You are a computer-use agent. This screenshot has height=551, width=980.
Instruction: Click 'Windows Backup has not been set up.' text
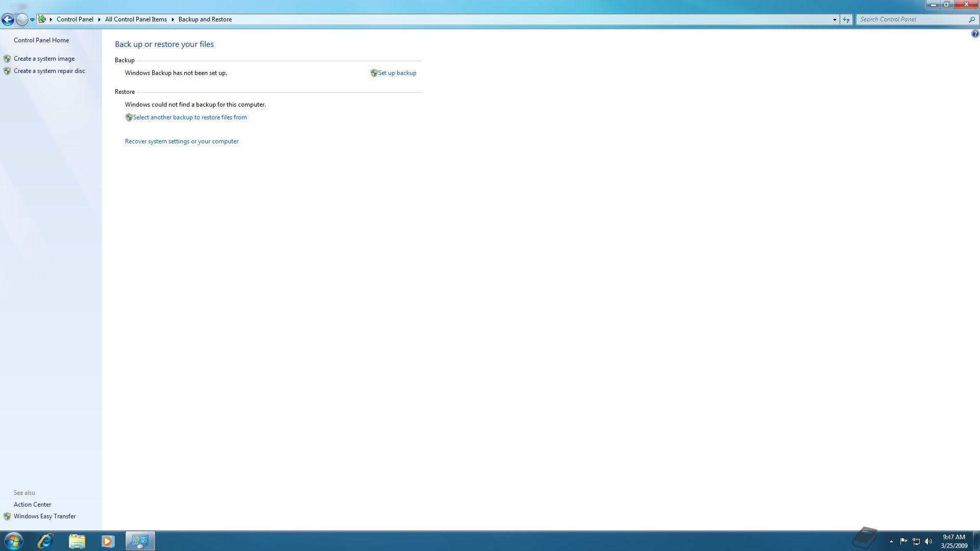(x=176, y=73)
